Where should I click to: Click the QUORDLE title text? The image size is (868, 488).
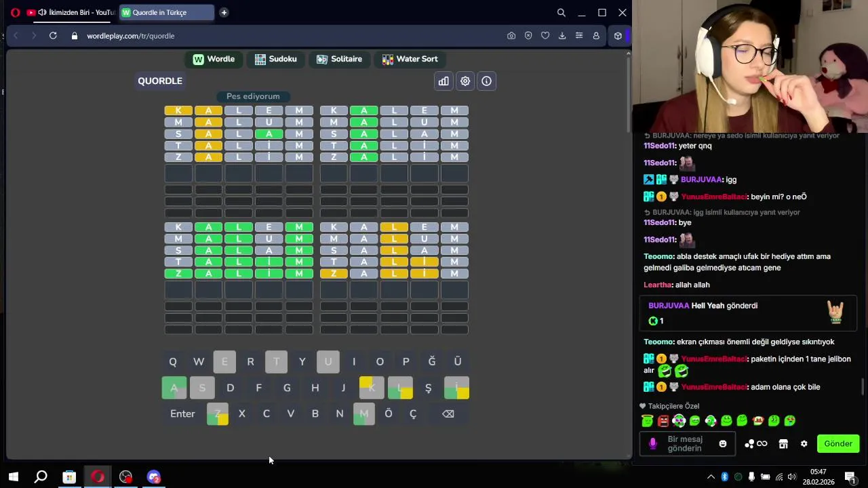160,81
